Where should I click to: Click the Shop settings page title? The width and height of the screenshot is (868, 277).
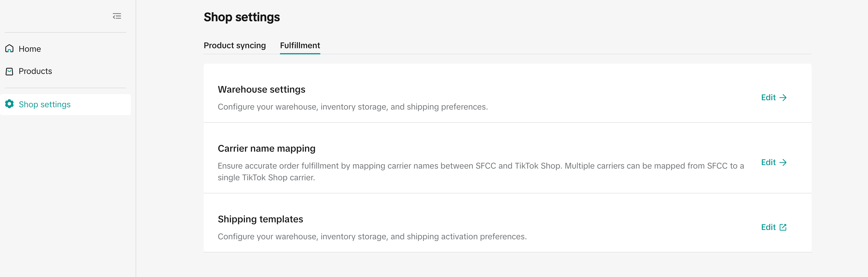point(242,17)
